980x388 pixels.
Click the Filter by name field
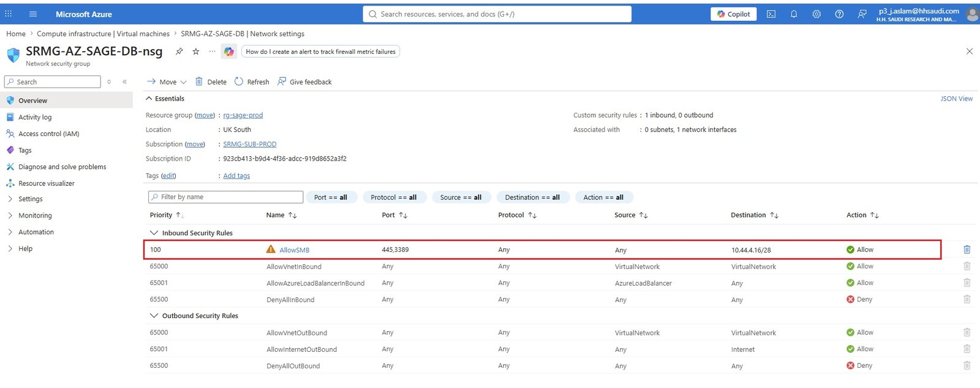point(225,197)
